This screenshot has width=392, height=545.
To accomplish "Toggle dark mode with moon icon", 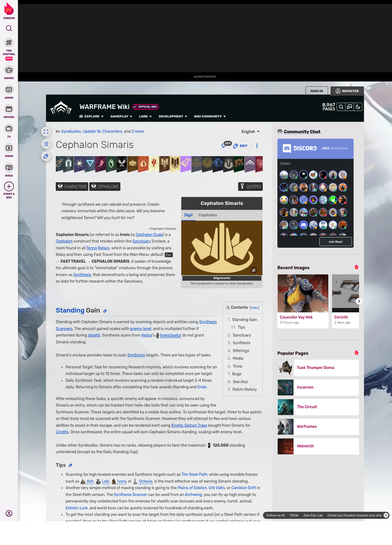I will (358, 107).
